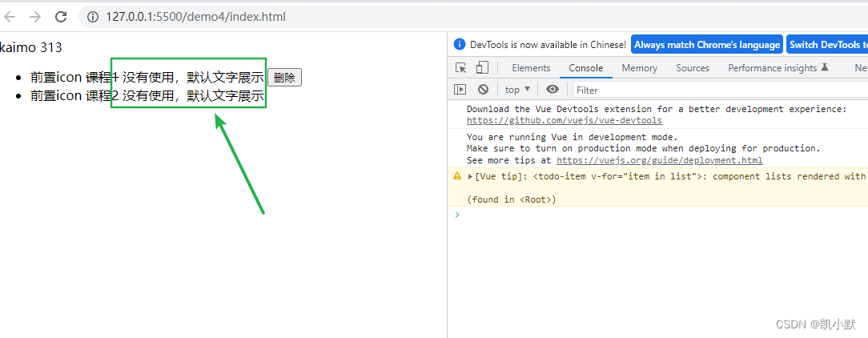Click the 删除 button beside 课程1
This screenshot has height=338, width=868.
(284, 78)
